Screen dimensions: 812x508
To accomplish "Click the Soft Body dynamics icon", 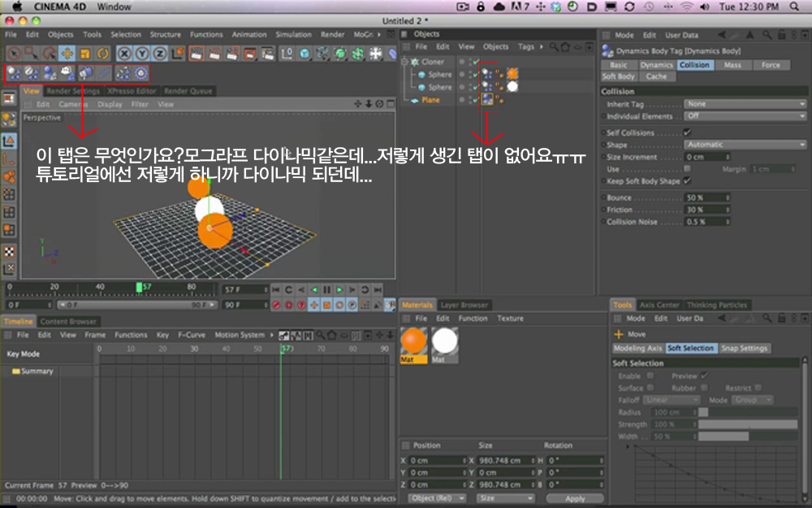I will [x=32, y=73].
